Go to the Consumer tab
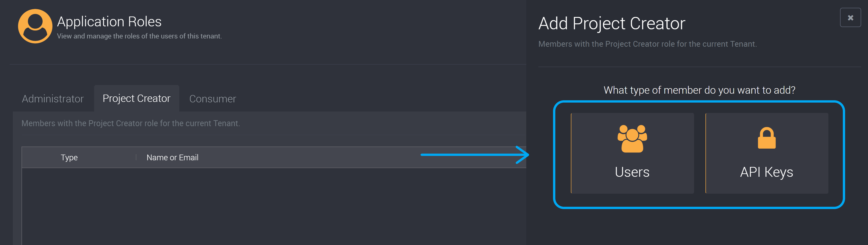This screenshot has width=868, height=245. tap(213, 99)
